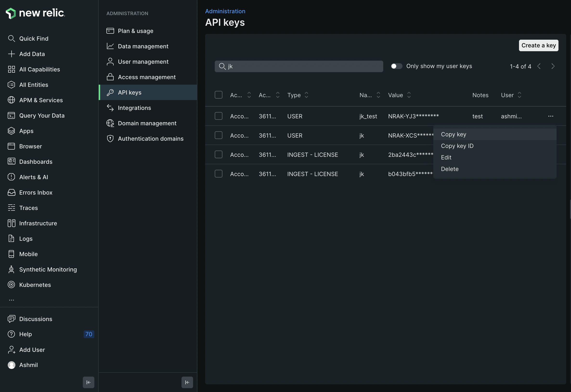Open Synthetic Monitoring robot icon
The width and height of the screenshot is (571, 392).
coord(11,269)
